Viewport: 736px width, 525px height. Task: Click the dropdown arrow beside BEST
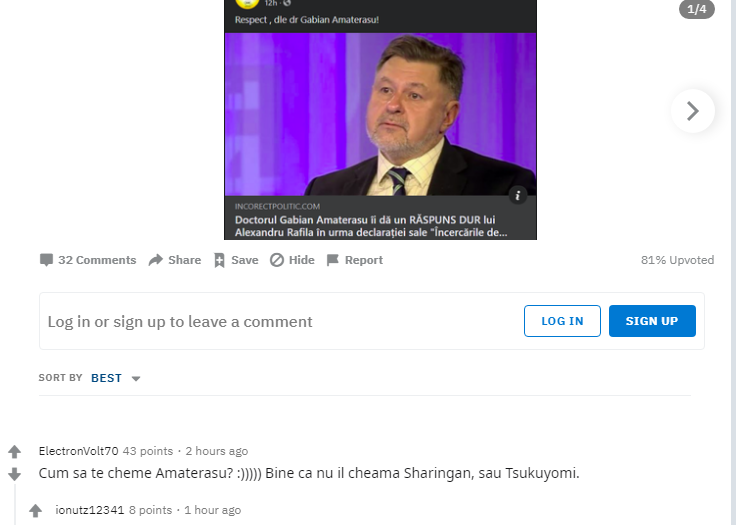pos(136,378)
